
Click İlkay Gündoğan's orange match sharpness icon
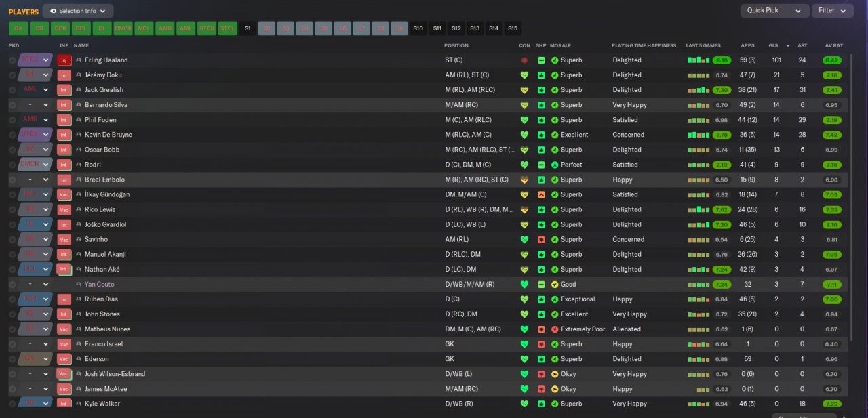click(540, 194)
